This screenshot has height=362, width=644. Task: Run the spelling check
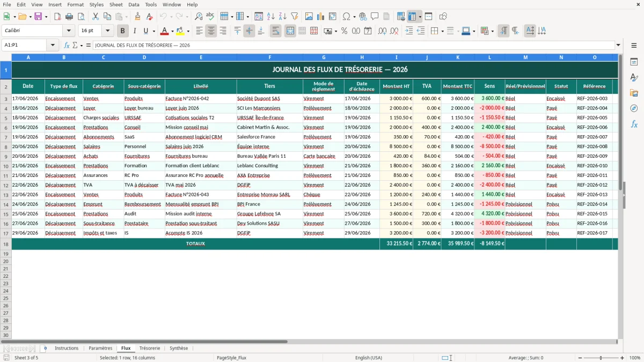pyautogui.click(x=210, y=17)
